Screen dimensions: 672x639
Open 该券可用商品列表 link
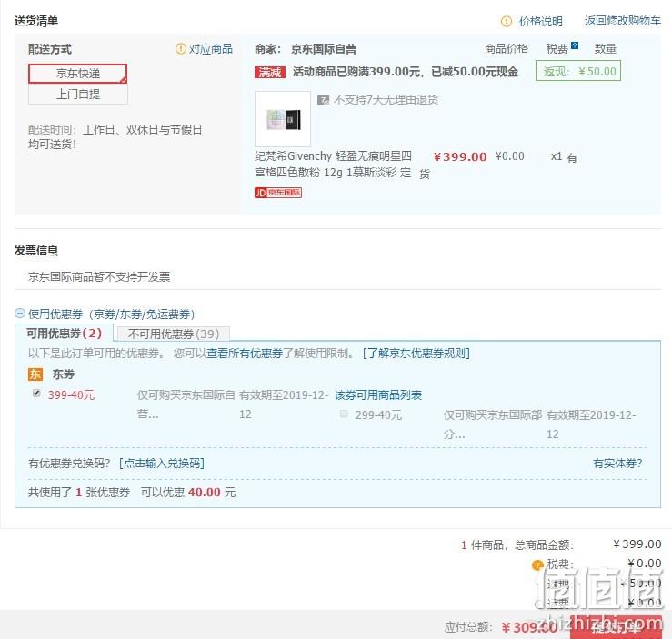click(378, 394)
